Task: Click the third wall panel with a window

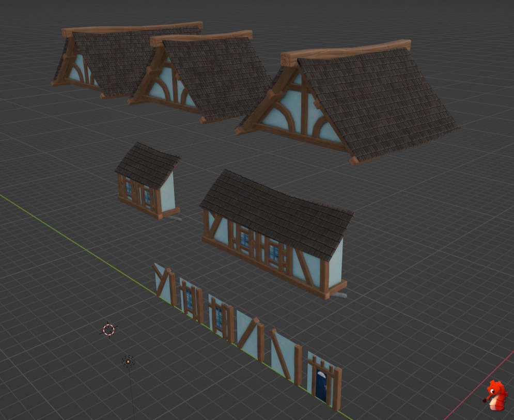Action: click(x=220, y=317)
